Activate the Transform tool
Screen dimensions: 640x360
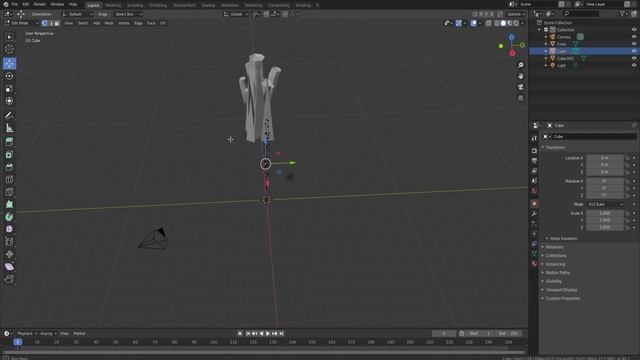pyautogui.click(x=9, y=101)
